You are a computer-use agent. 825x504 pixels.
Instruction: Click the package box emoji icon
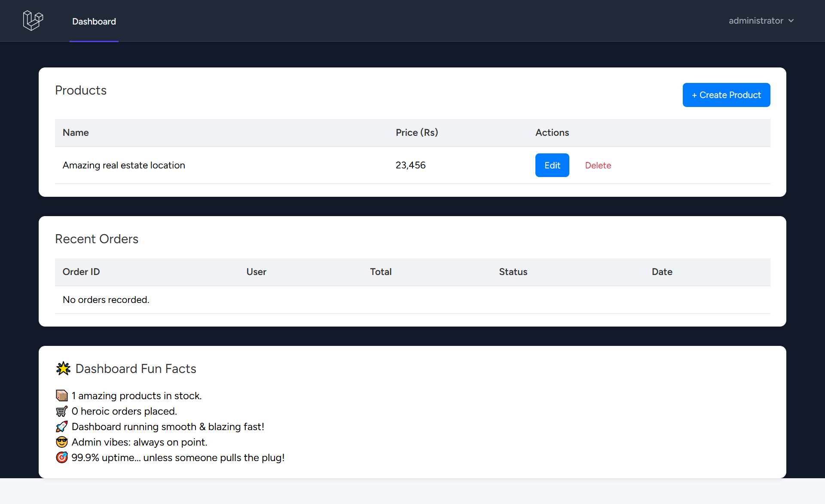click(62, 395)
